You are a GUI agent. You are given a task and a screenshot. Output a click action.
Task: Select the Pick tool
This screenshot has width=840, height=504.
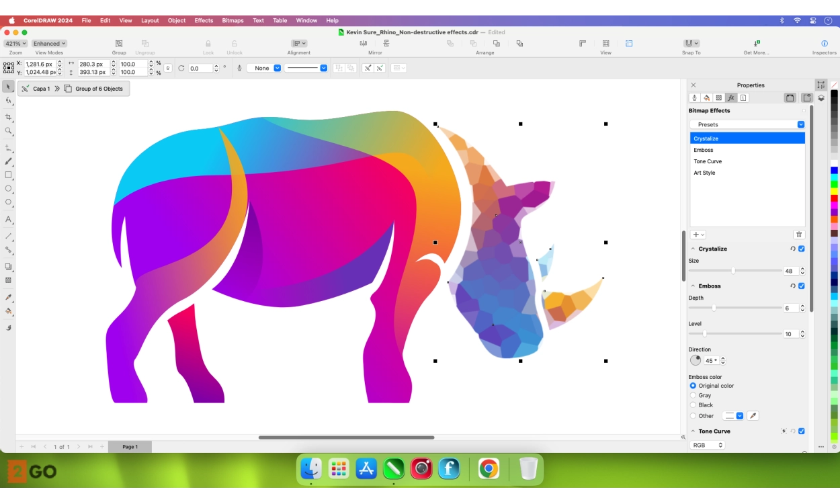[8, 87]
